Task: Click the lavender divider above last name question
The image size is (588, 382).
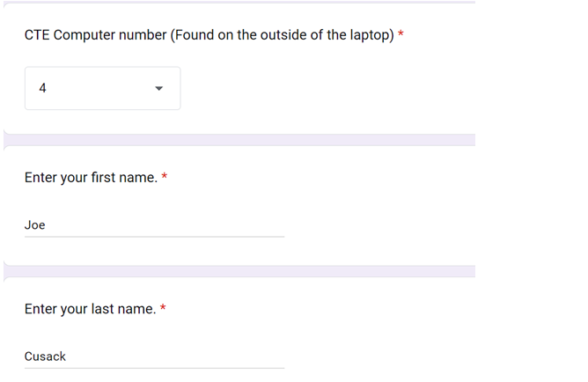Action: (239, 271)
